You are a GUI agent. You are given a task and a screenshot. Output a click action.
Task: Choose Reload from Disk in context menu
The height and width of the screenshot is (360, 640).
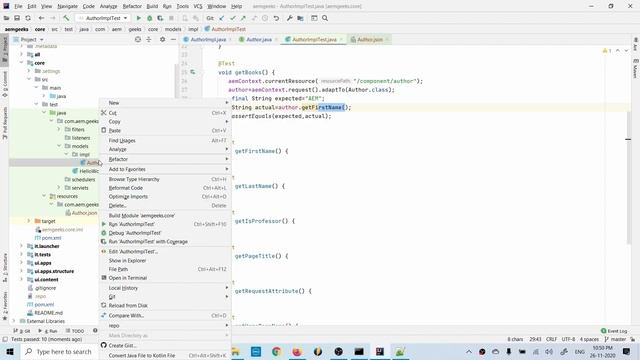pos(165,305)
